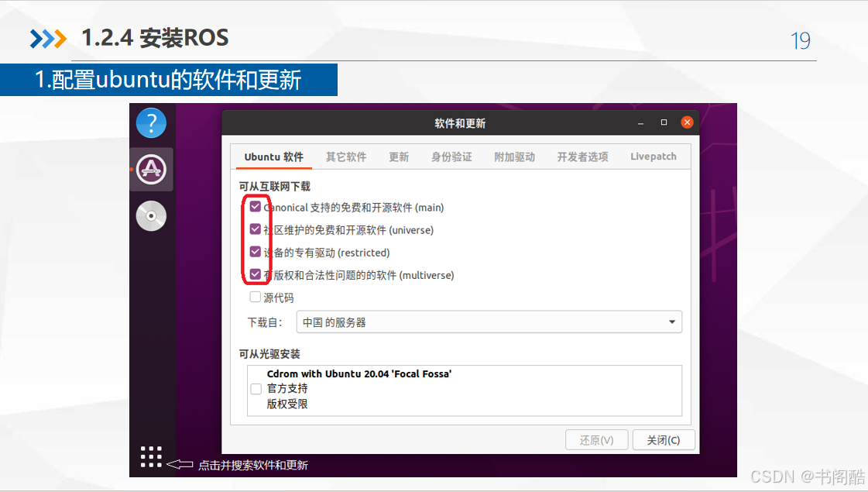Screen dimensions: 868x492
Task: Switch to the 更新 tab
Action: [x=399, y=157]
